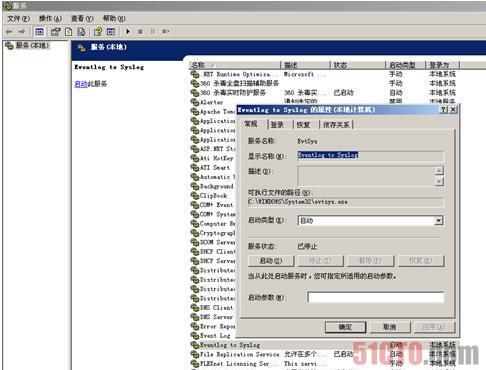Select the ASP.NET State service icon
The image size is (486, 370).
click(195, 149)
